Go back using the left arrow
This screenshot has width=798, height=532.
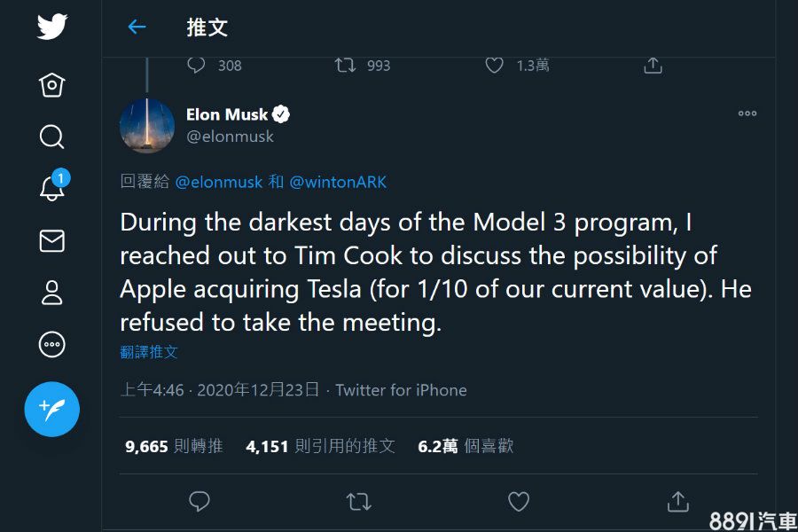(x=137, y=27)
